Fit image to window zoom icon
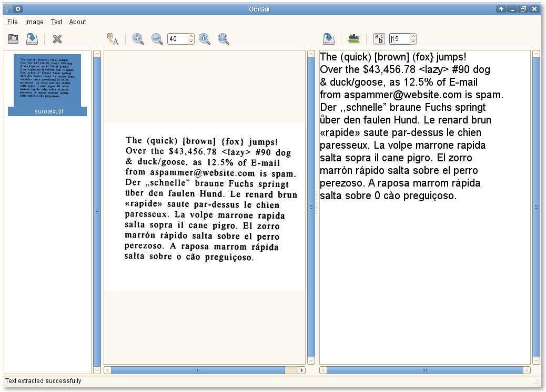 (x=224, y=38)
